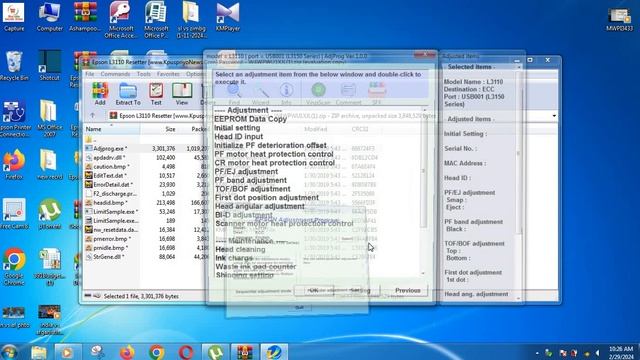Screen dimensions: 640x360
Task: Select the Firefox desktop shortcut
Action: point(14,164)
